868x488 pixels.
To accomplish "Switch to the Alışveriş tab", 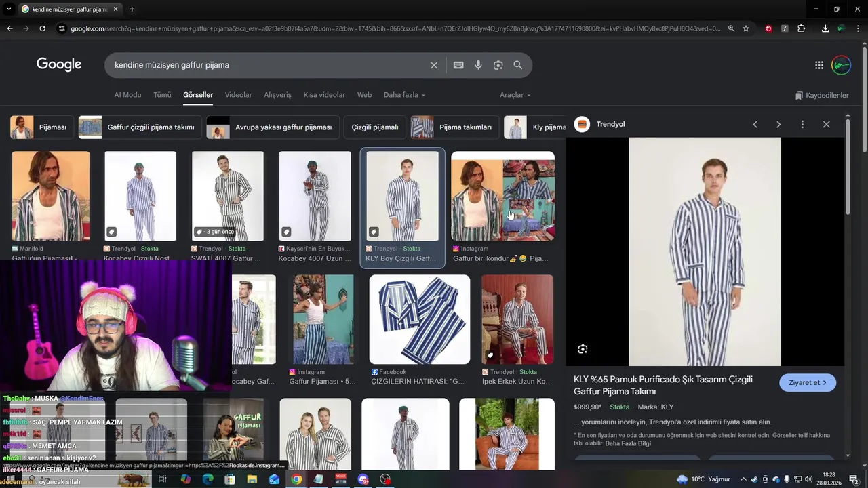I will (x=277, y=95).
